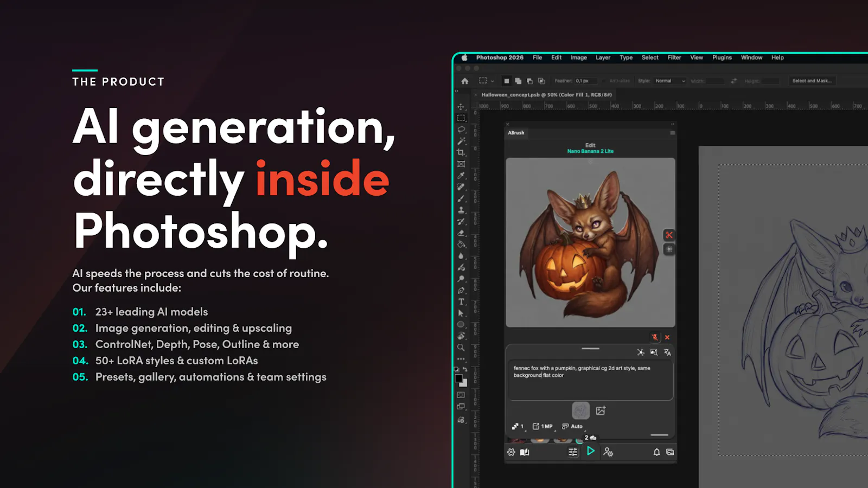Select the Eraser tool
This screenshot has width=868, height=488.
point(461,233)
